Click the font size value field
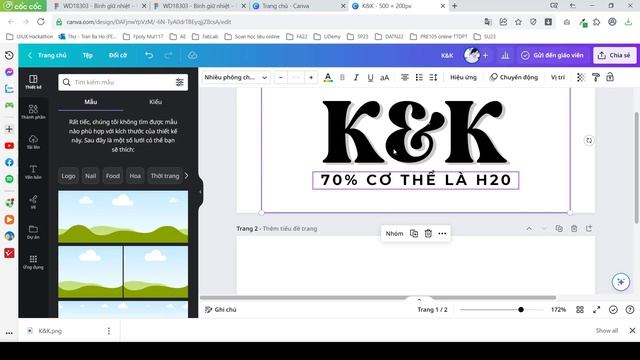Viewport: 640px width, 360px height. [x=296, y=77]
